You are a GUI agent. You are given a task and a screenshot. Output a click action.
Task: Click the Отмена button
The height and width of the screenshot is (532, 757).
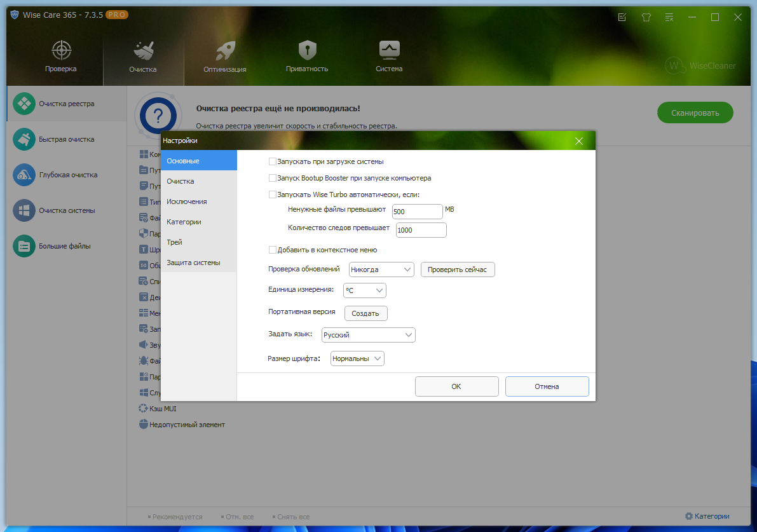tap(547, 386)
